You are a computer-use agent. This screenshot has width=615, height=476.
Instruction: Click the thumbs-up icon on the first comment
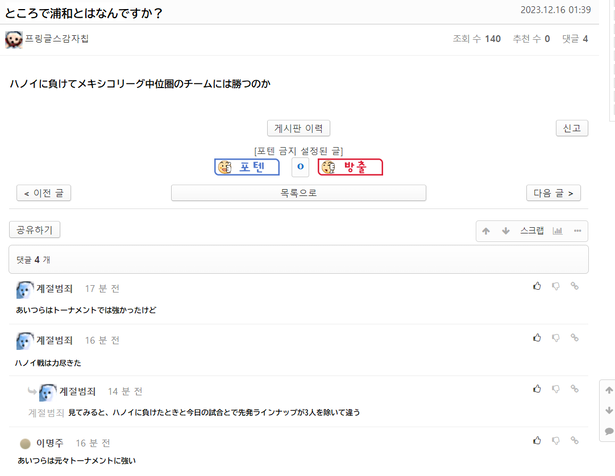[x=537, y=286]
